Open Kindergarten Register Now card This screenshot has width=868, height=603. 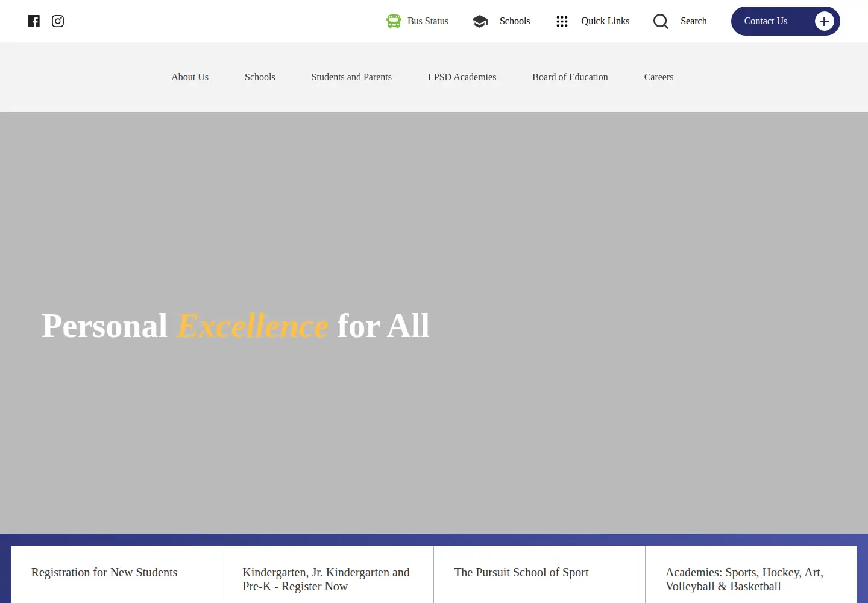coord(328,574)
